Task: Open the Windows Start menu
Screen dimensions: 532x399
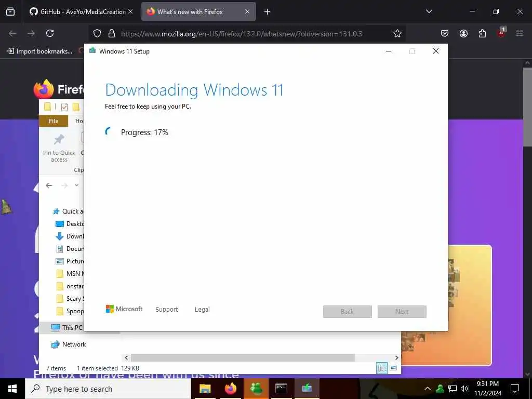Action: pos(12,389)
